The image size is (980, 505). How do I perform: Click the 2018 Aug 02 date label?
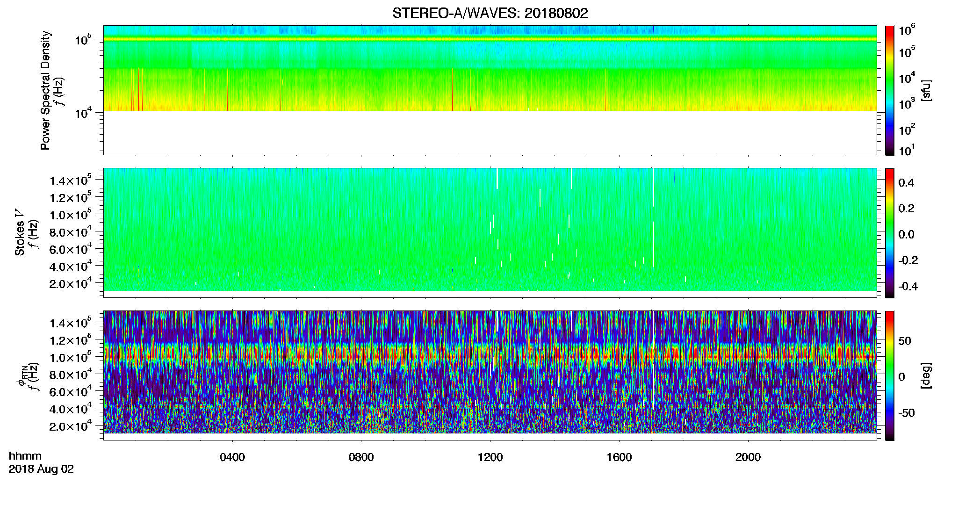point(41,469)
